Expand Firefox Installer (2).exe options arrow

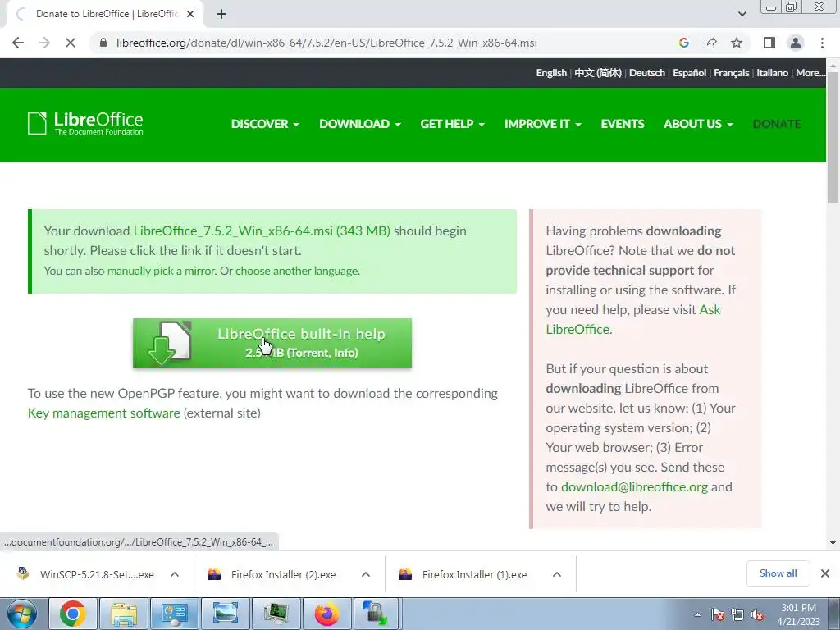(x=366, y=574)
